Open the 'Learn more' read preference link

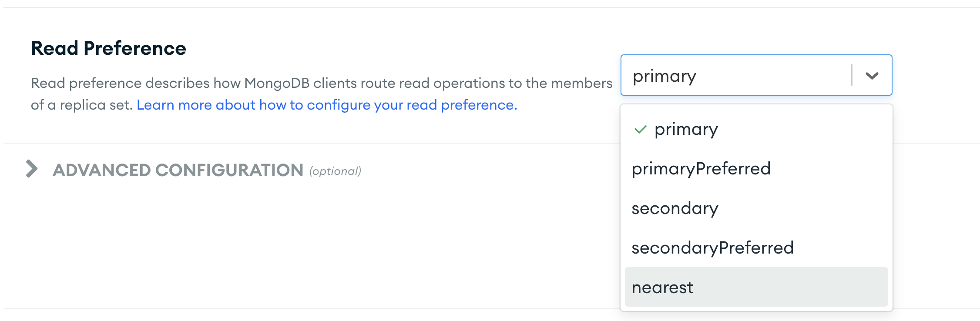[327, 105]
